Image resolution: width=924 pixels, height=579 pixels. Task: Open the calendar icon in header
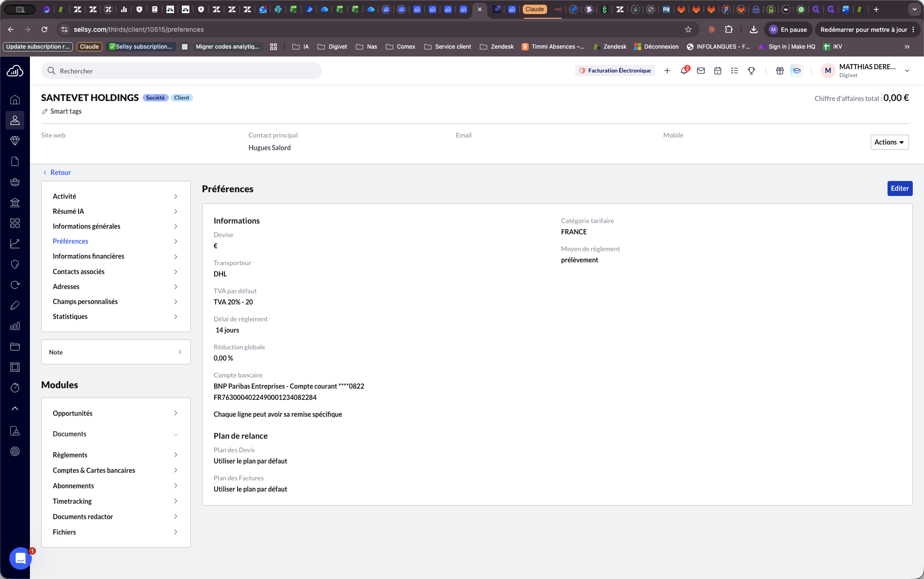(718, 71)
